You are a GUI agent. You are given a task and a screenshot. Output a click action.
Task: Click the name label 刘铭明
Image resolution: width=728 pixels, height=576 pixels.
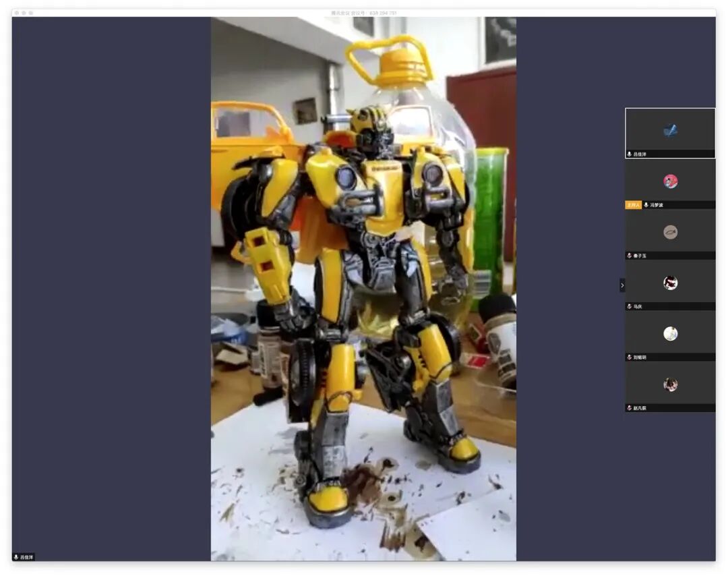point(640,357)
